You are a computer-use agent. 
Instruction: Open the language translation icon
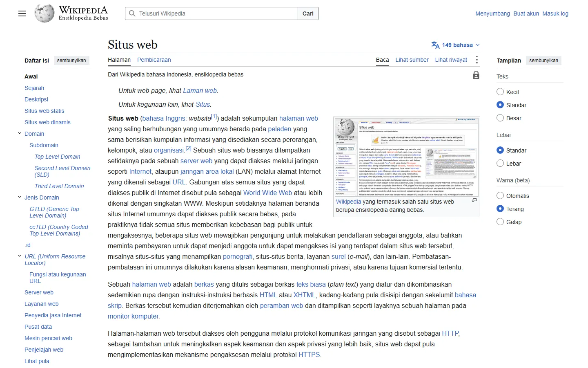(x=435, y=45)
